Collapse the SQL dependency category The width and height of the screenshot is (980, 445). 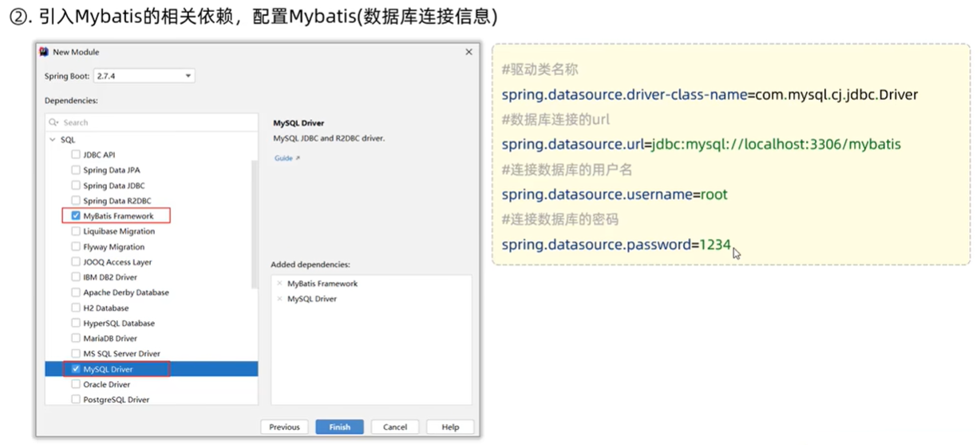coord(53,140)
